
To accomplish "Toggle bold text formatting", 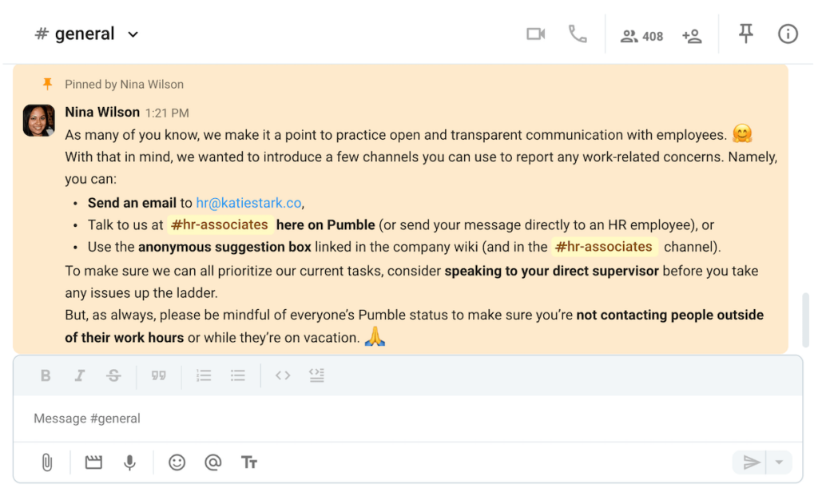I will pyautogui.click(x=46, y=375).
